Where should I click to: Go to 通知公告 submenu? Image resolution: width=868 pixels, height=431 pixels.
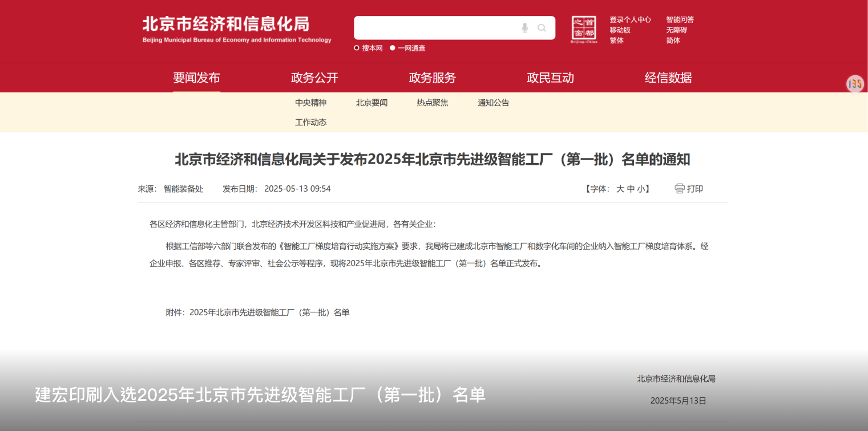point(494,103)
